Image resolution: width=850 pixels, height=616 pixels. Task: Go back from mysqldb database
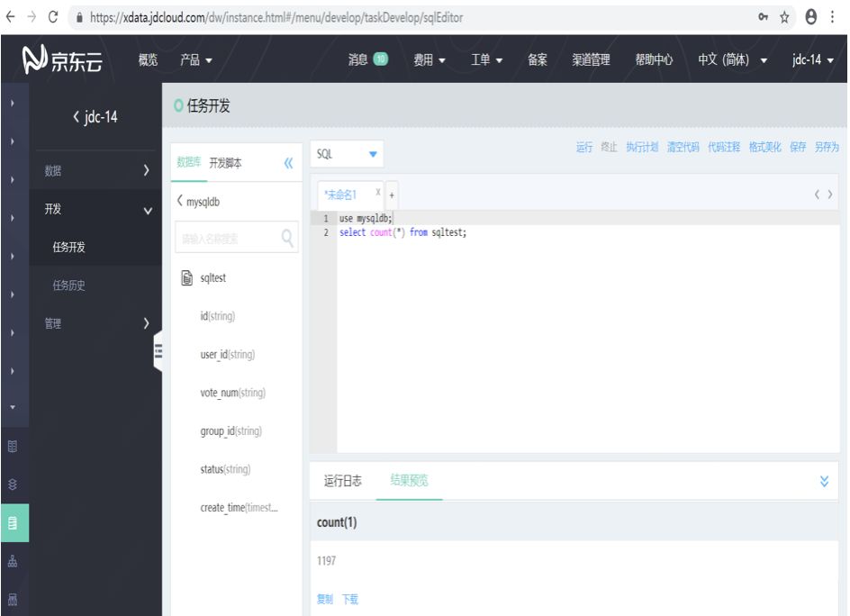[179, 201]
